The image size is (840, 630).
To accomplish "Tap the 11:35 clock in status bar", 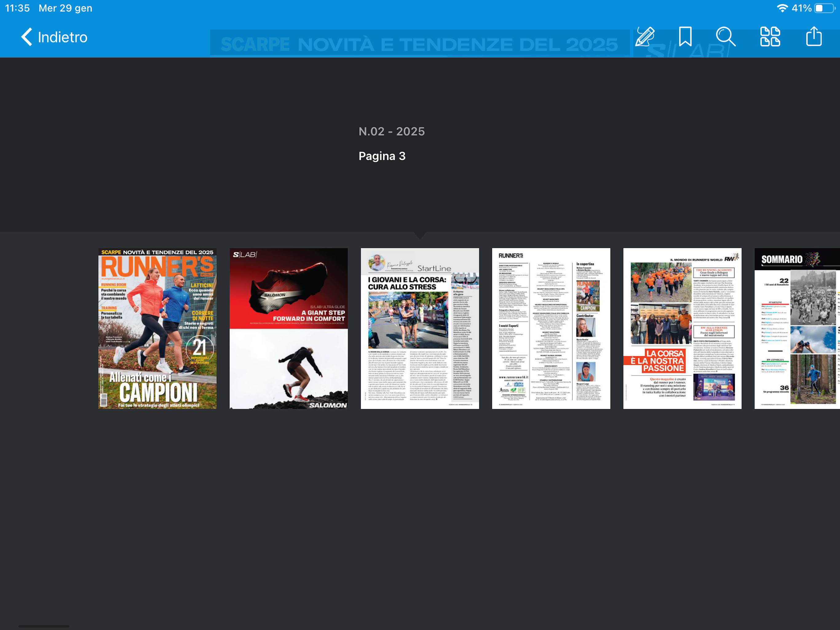I will point(18,8).
